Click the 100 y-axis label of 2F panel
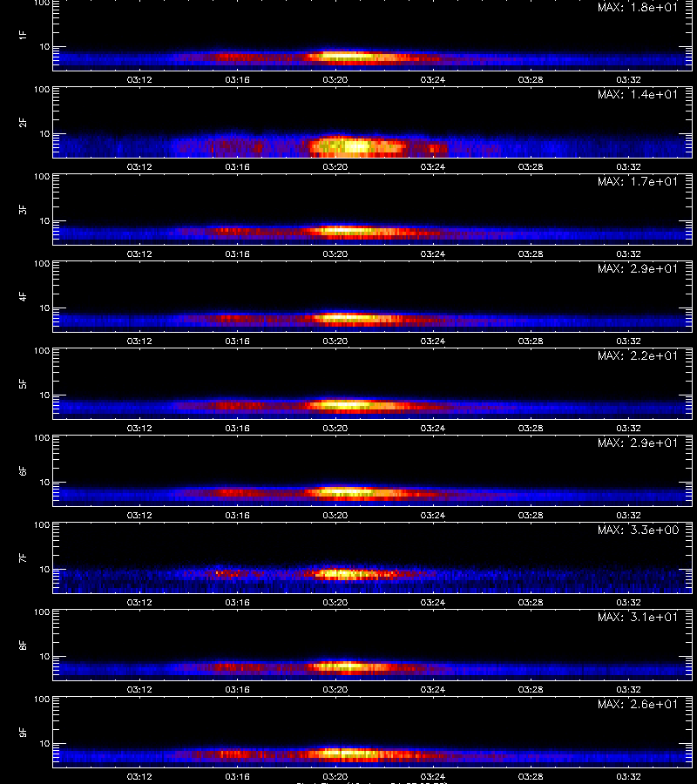Image resolution: width=697 pixels, height=784 pixels. [x=42, y=90]
